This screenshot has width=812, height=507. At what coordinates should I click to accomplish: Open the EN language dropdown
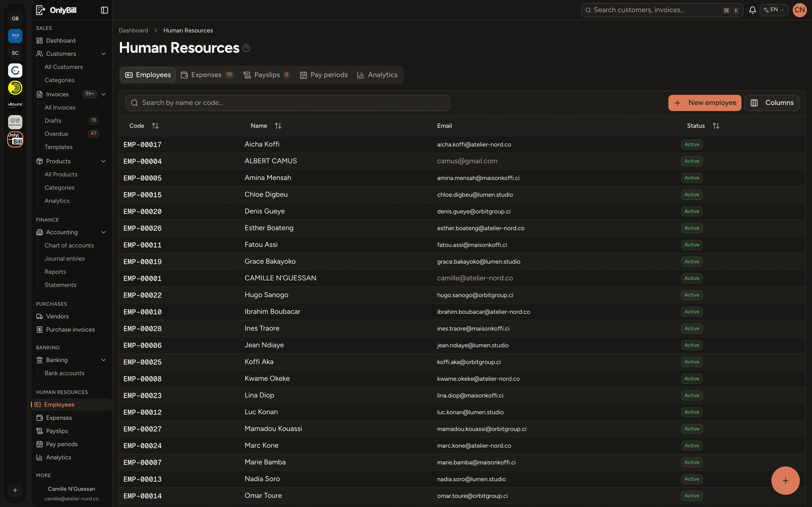774,10
